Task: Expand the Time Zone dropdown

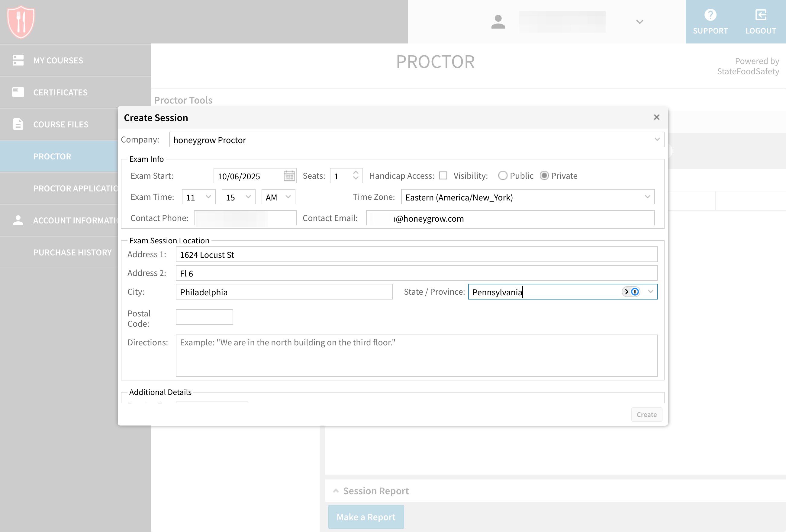Action: point(528,197)
